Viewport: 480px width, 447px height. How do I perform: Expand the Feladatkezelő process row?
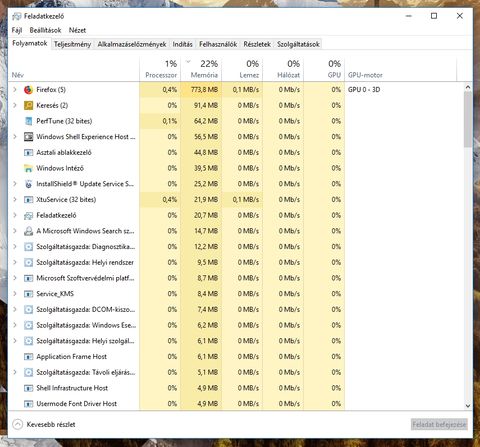[x=15, y=215]
